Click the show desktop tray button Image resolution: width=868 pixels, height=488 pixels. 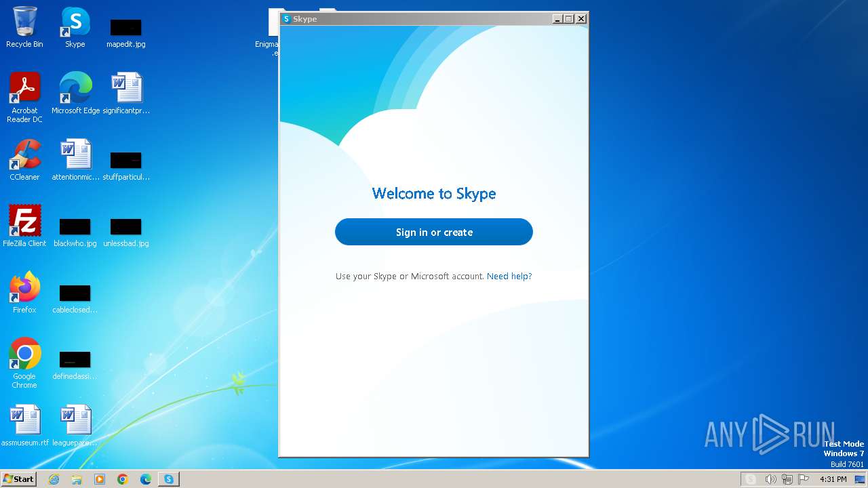pyautogui.click(x=860, y=479)
